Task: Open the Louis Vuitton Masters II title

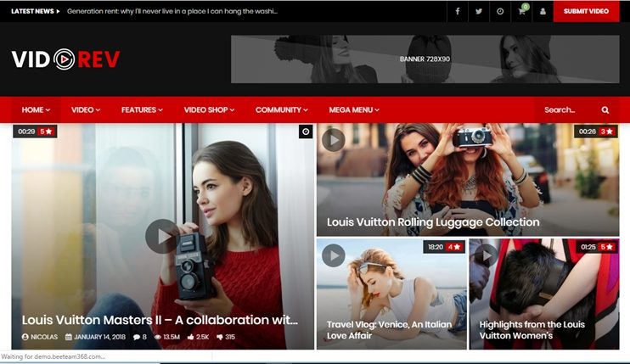Action: 160,320
